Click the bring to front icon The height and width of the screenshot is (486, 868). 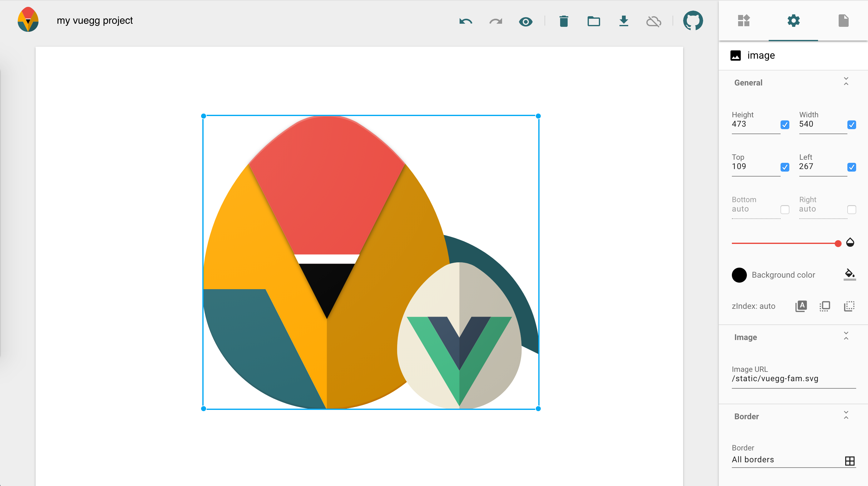[x=825, y=306]
